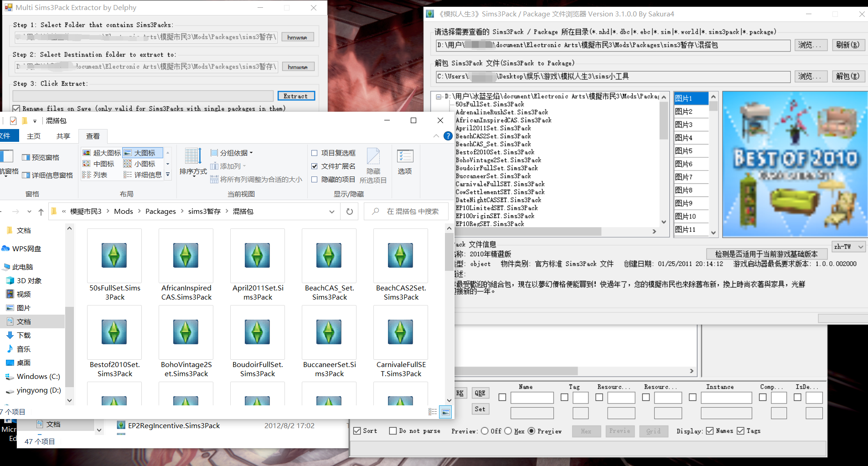Expand the layout gallery More arrow
The height and width of the screenshot is (466, 868).
click(x=168, y=175)
